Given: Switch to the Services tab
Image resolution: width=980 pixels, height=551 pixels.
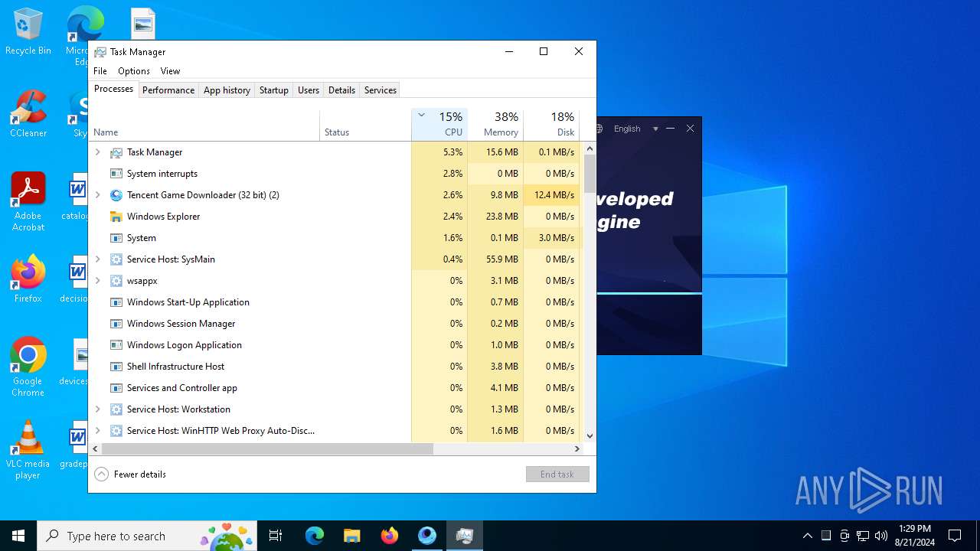Looking at the screenshot, I should [381, 90].
